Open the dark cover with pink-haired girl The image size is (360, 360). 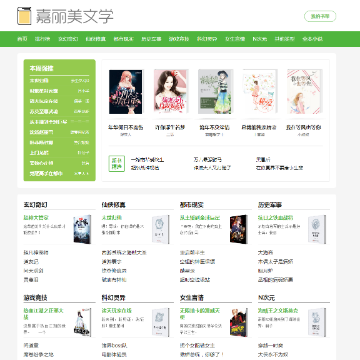tap(126, 92)
